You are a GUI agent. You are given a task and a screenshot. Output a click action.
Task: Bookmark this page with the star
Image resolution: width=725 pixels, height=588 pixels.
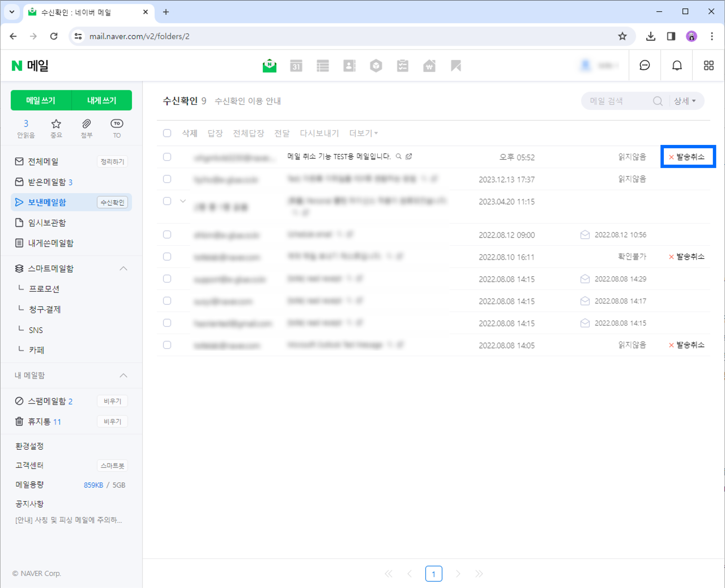[x=622, y=36]
